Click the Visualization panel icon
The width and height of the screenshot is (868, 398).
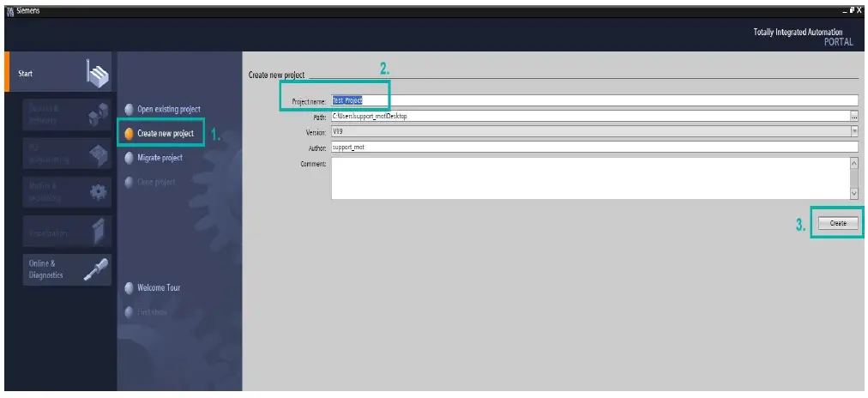(98, 231)
